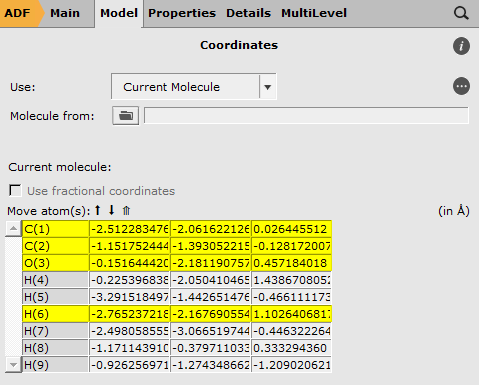Edit C(1) x coordinate -2.512283476
This screenshot has height=385, width=479.
click(130, 229)
